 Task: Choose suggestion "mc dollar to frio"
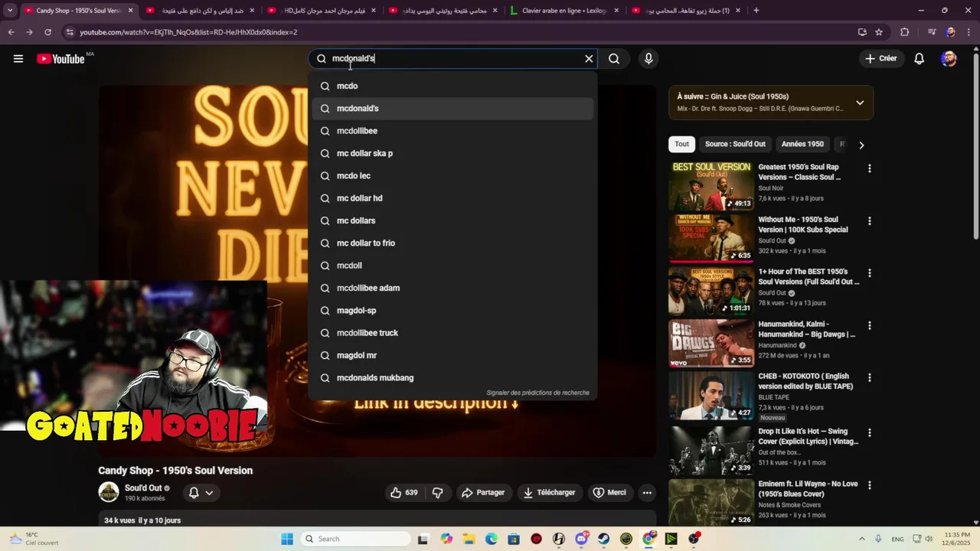point(452,243)
